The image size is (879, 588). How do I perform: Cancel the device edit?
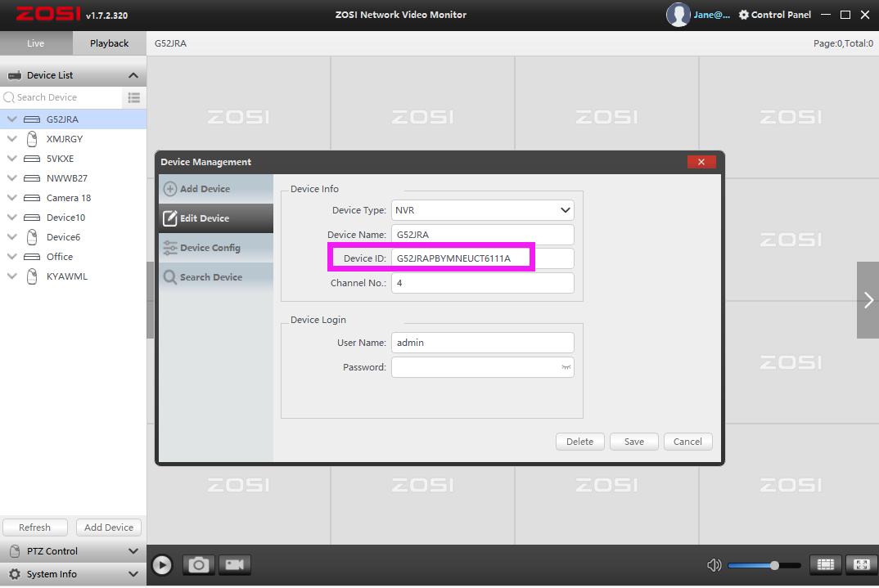[x=687, y=442]
